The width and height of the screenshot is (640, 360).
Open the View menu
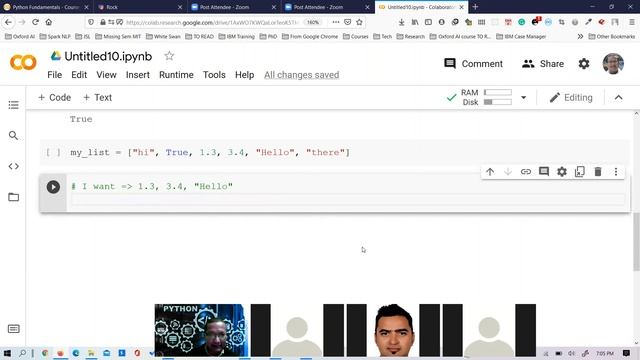point(107,75)
